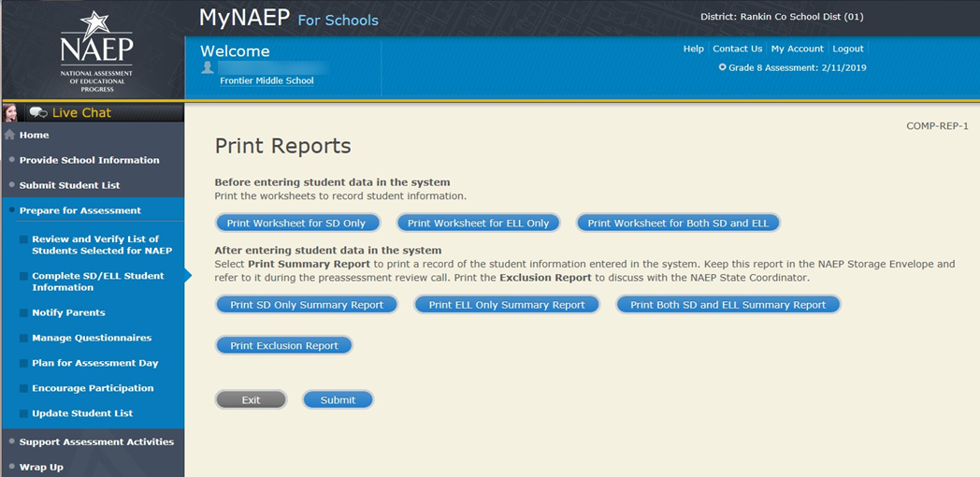The width and height of the screenshot is (980, 477).
Task: Open Plan for Assessment Day page
Action: 95,363
